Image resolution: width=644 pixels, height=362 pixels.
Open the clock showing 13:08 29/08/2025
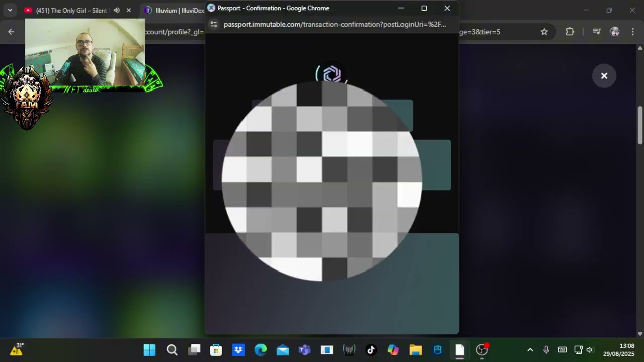click(619, 350)
